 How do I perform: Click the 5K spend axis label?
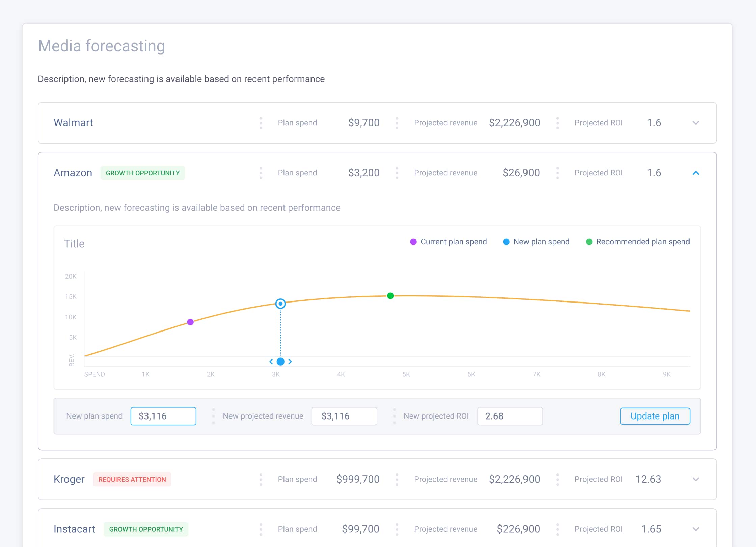tap(406, 374)
